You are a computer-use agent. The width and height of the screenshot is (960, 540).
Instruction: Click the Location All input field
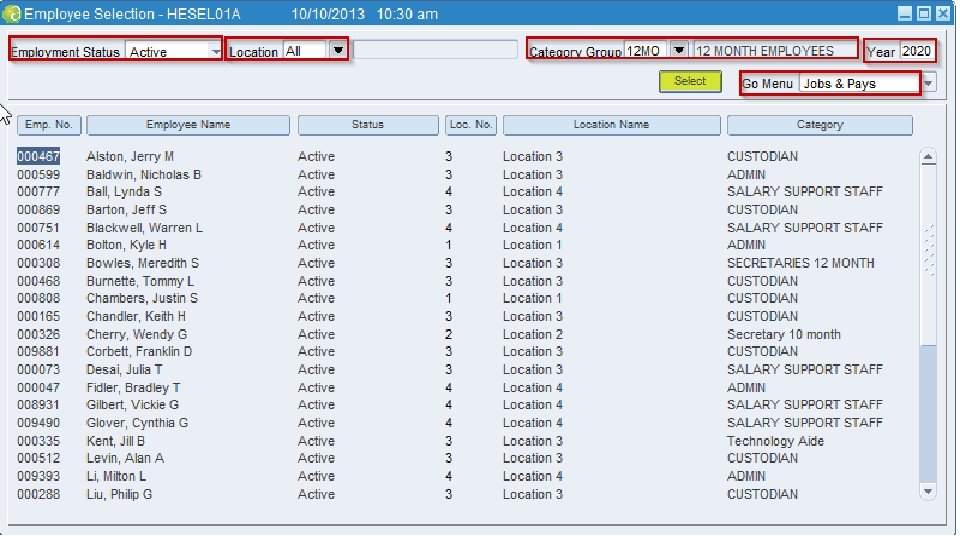tap(306, 51)
